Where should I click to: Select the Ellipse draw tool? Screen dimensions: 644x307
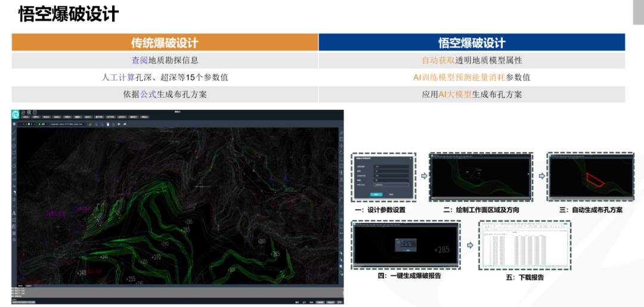tap(14, 179)
